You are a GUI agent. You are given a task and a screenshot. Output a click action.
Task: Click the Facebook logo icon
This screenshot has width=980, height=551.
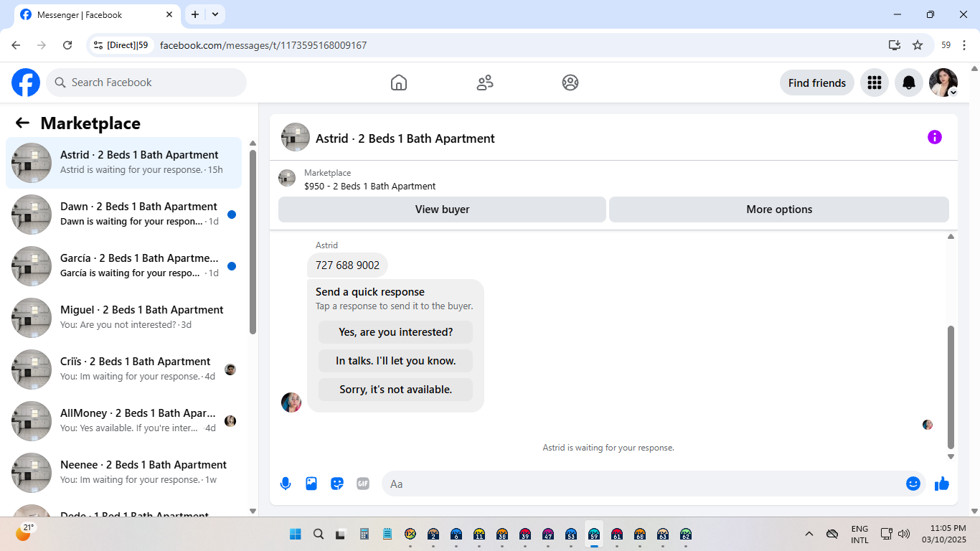point(26,83)
